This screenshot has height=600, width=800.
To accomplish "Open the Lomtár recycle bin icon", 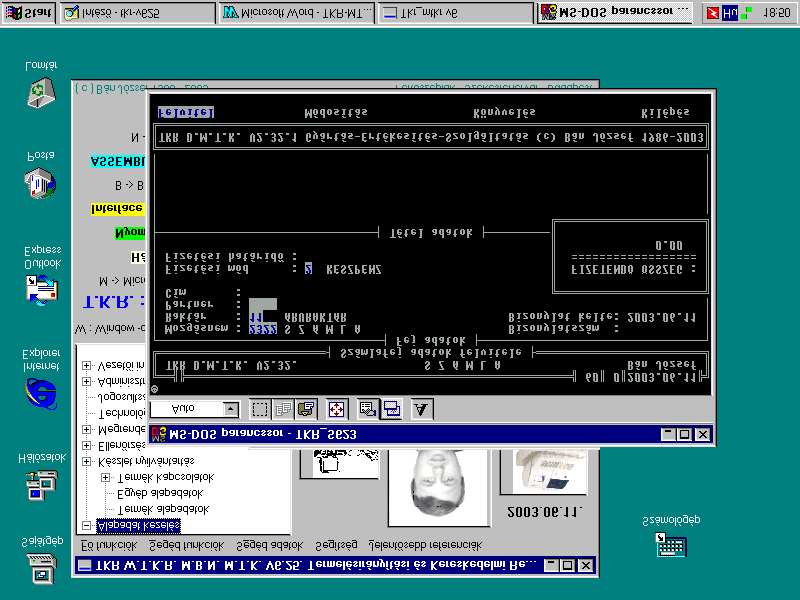I will pyautogui.click(x=41, y=92).
